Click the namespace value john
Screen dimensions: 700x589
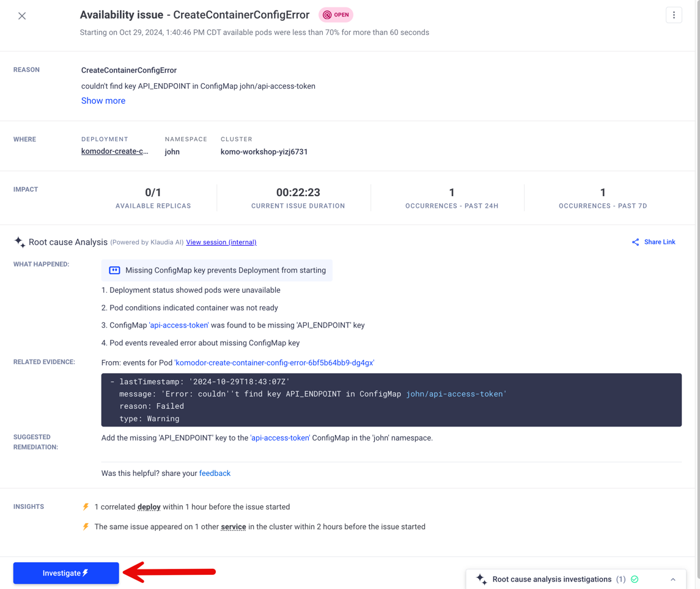pyautogui.click(x=172, y=152)
